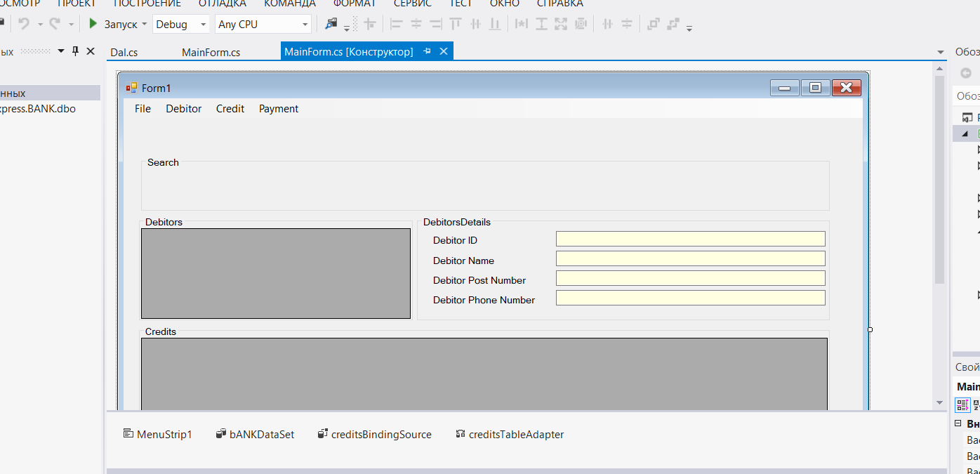Pin the MainForm.cs designer tab
The width and height of the screenshot is (980, 474).
pyautogui.click(x=427, y=51)
